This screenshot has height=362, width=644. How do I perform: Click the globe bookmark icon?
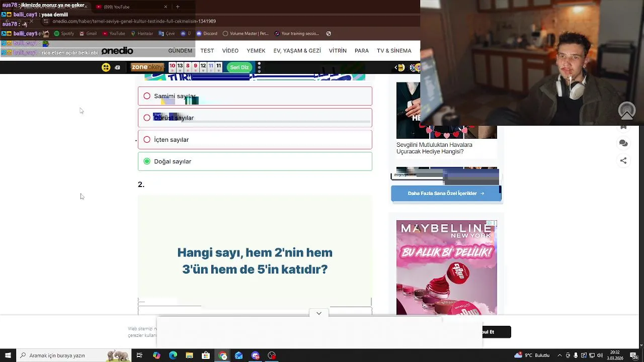(x=329, y=34)
